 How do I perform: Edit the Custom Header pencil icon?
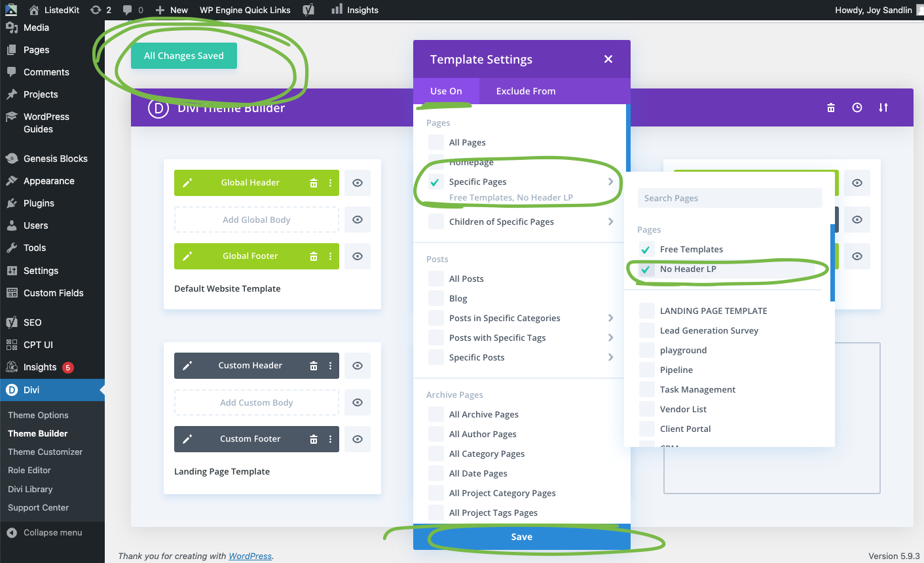pos(187,366)
